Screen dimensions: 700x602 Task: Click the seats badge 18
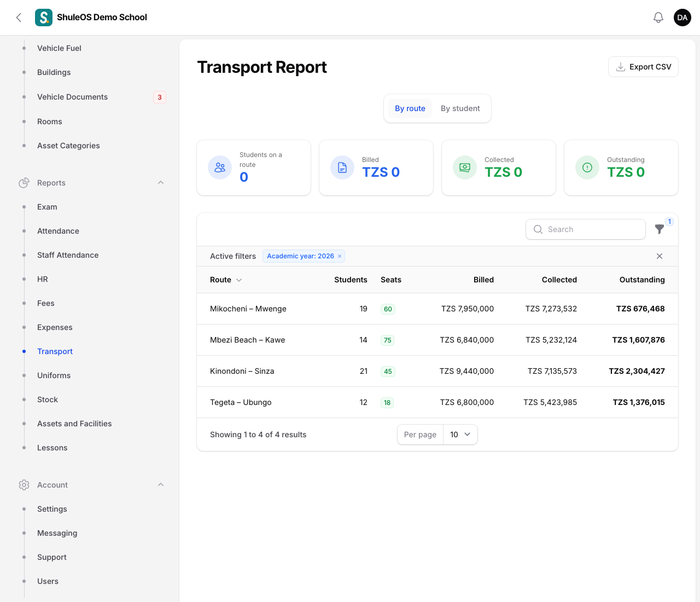tap(387, 403)
